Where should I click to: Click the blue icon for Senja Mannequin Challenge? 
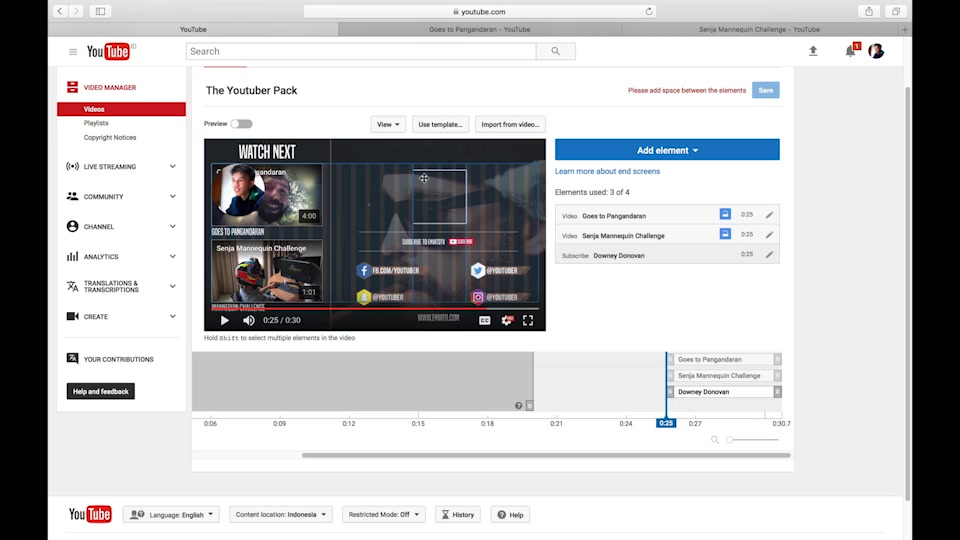pyautogui.click(x=725, y=234)
